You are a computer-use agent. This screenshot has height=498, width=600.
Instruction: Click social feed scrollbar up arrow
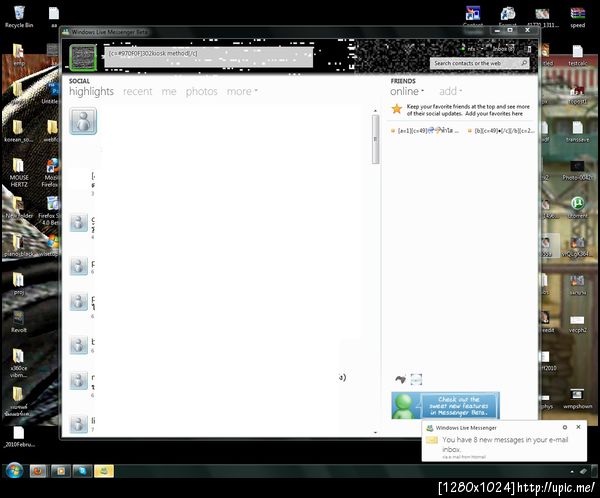pos(375,111)
